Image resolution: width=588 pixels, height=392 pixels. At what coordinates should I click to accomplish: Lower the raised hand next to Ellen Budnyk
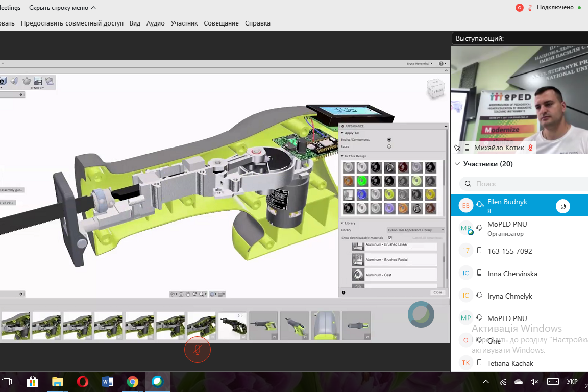(563, 206)
